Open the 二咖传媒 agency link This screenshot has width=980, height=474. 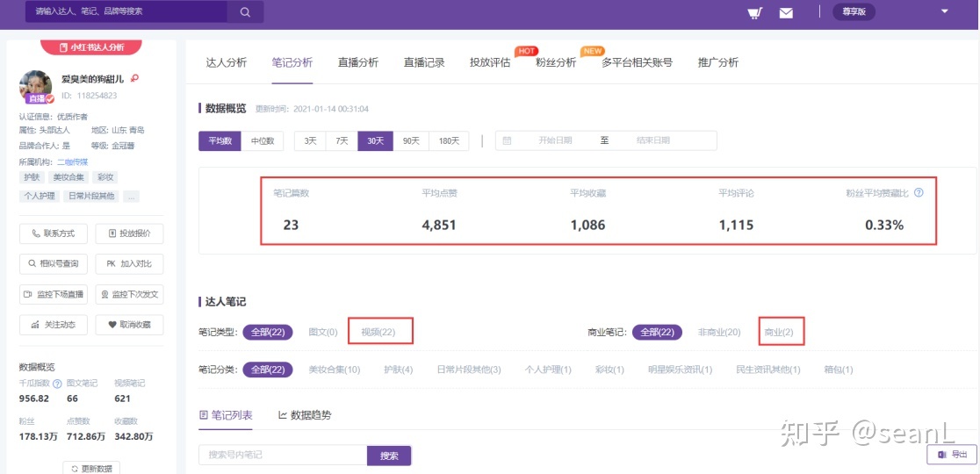coord(73,162)
